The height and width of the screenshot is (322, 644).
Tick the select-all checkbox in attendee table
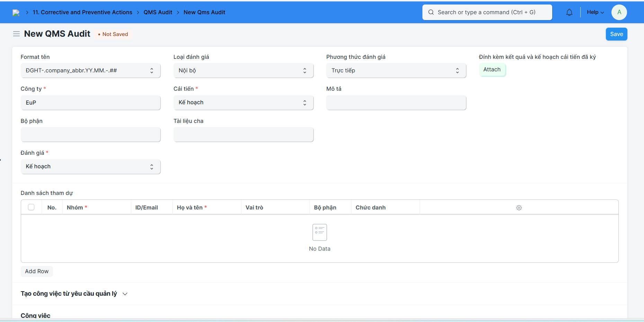[31, 207]
